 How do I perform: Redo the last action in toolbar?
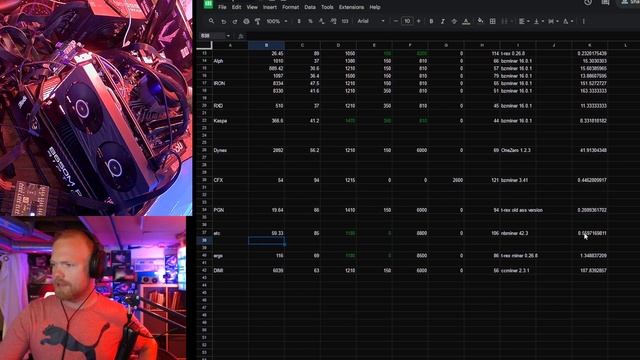pos(235,21)
